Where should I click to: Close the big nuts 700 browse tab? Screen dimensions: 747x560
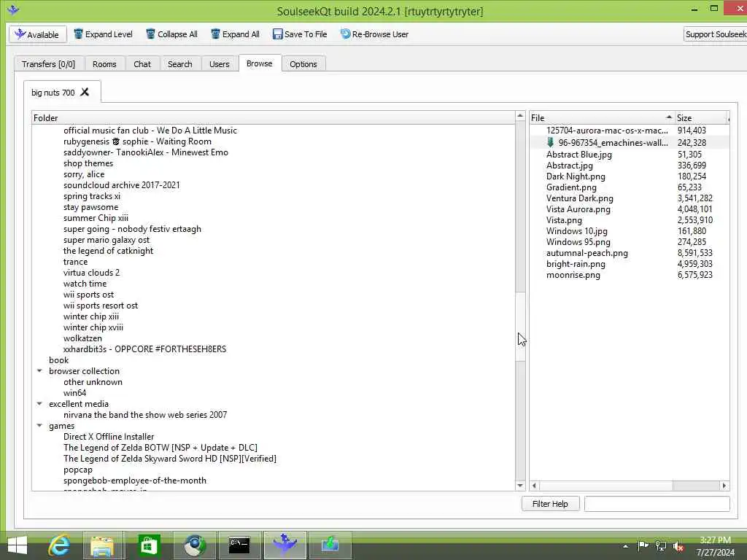tap(85, 92)
